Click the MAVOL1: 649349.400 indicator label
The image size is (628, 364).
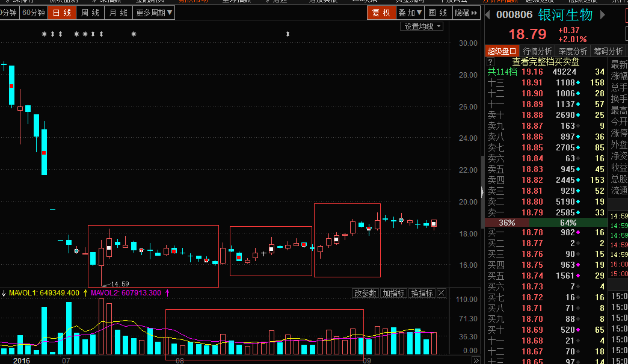pyautogui.click(x=44, y=293)
